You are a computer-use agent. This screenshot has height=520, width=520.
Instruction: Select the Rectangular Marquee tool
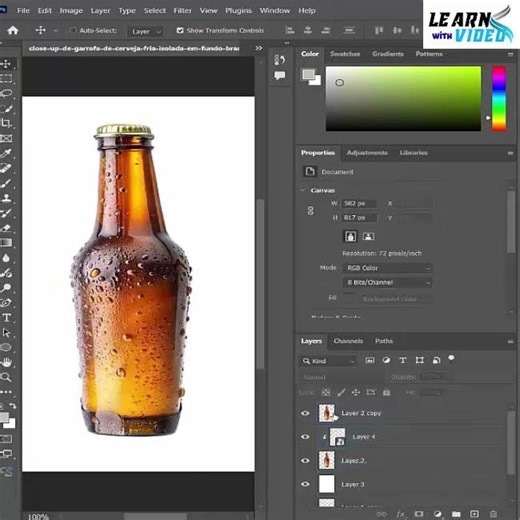pyautogui.click(x=6, y=79)
